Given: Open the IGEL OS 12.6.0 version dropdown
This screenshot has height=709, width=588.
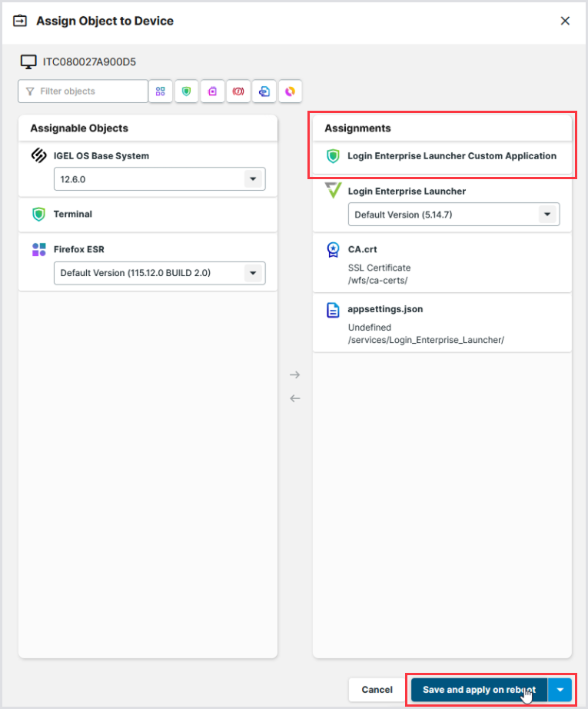Looking at the screenshot, I should coord(252,179).
